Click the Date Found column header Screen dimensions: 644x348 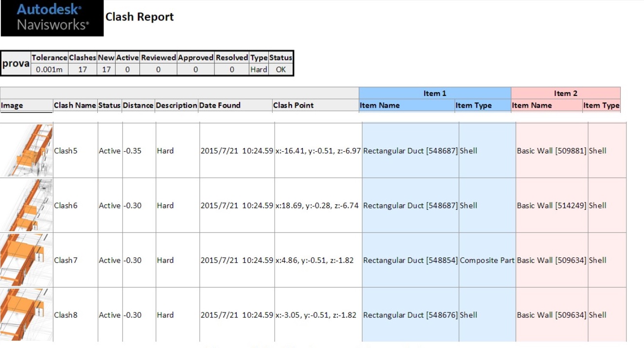click(220, 106)
